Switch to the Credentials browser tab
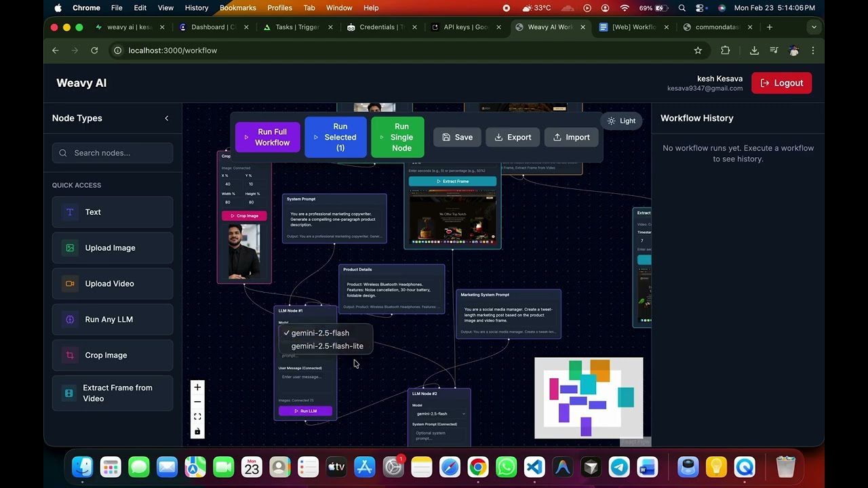868x488 pixels. 381,27
